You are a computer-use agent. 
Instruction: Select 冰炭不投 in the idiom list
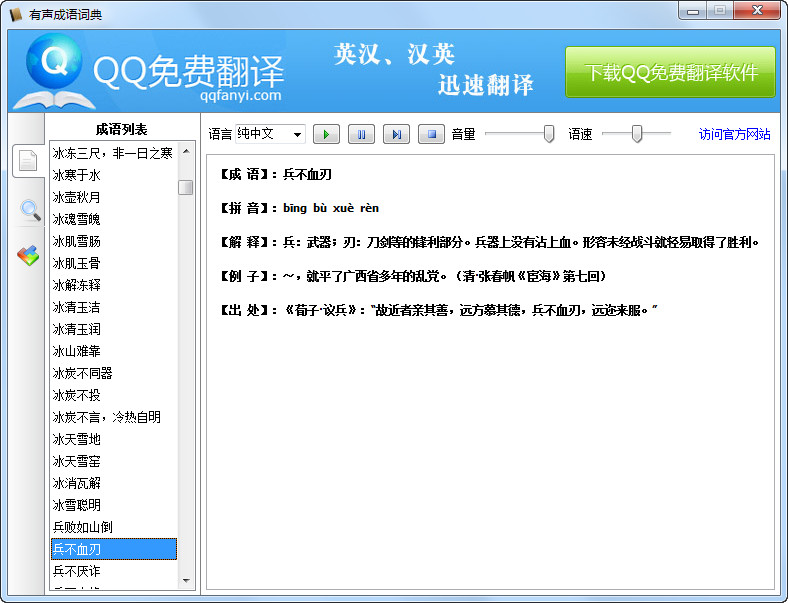pos(114,395)
